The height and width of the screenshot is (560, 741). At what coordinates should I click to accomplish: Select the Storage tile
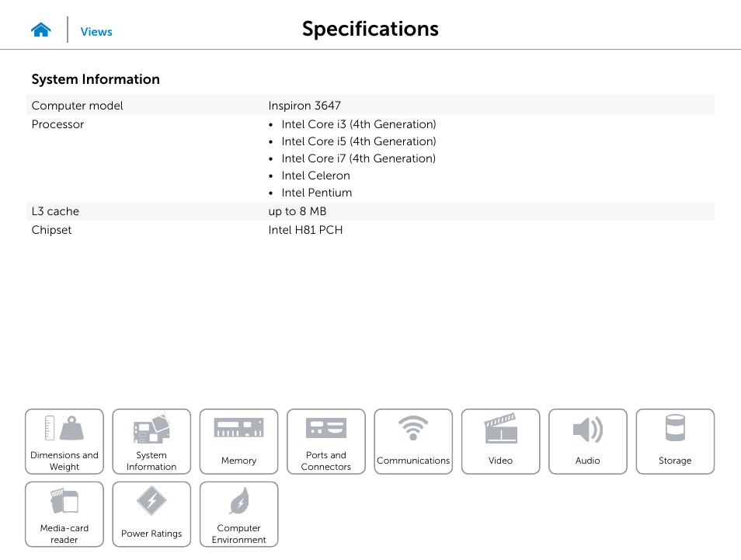(x=675, y=441)
